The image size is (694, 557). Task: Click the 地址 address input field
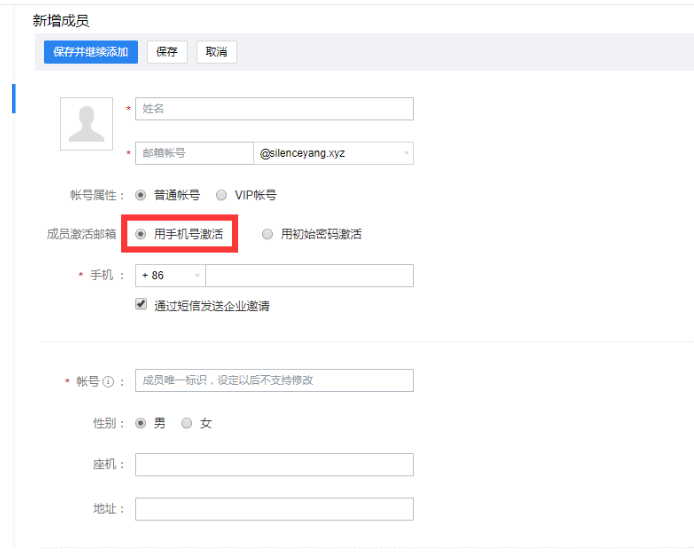point(274,509)
